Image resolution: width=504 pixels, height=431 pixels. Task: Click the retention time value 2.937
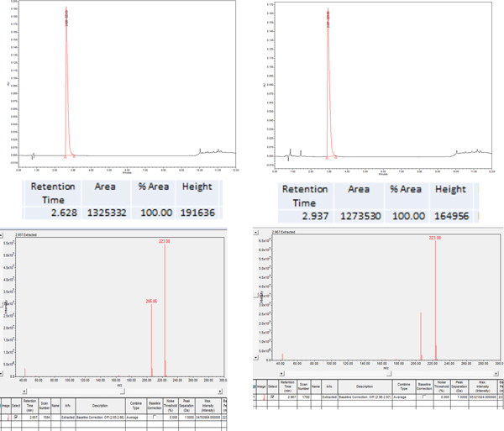pos(315,216)
